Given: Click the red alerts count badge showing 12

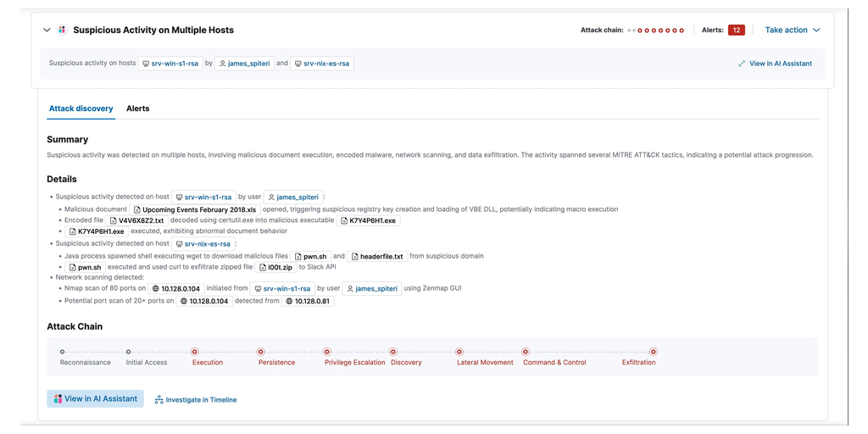Looking at the screenshot, I should (736, 31).
